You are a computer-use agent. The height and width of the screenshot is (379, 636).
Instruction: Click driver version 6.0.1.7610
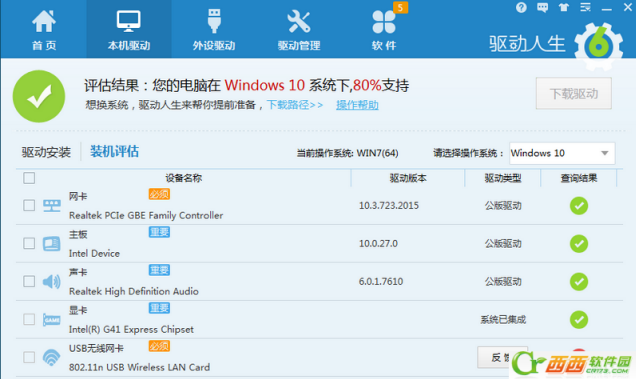coord(381,282)
